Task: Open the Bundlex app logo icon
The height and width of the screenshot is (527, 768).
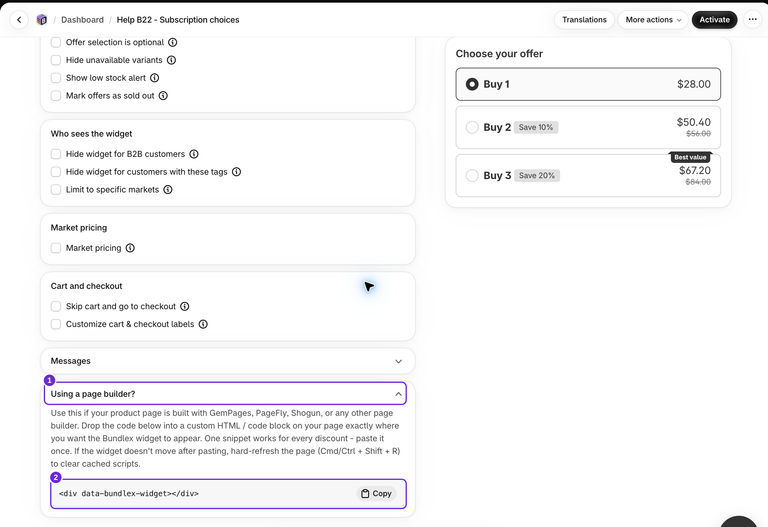Action: click(x=42, y=20)
